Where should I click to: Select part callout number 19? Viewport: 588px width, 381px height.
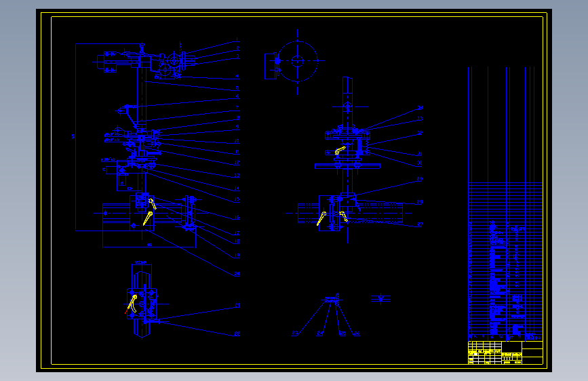(x=237, y=256)
